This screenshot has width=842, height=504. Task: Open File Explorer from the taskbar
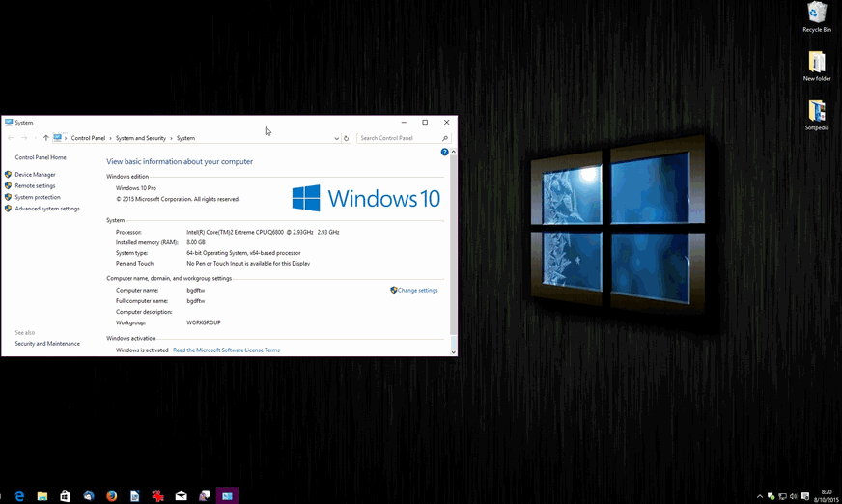click(x=42, y=496)
